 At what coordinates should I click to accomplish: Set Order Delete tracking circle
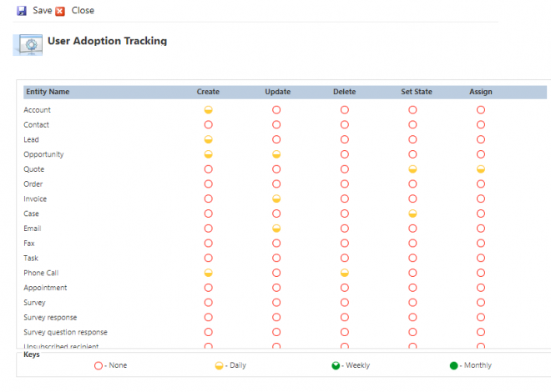(344, 184)
